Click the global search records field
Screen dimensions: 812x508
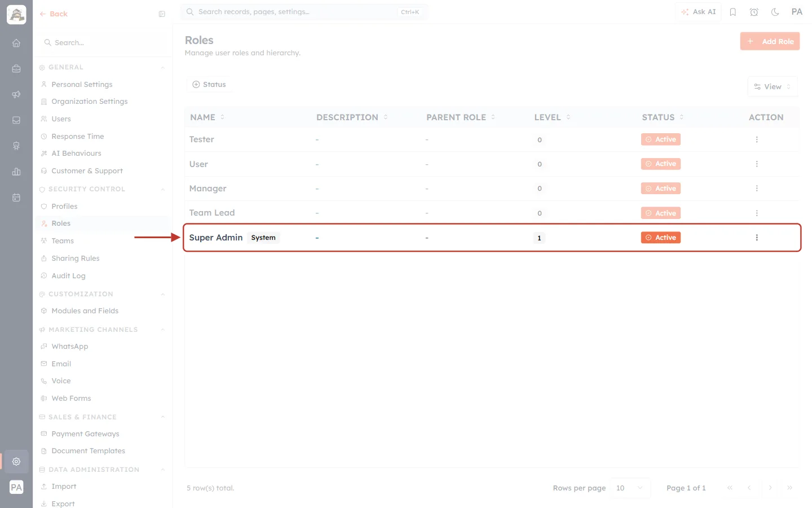pos(304,12)
